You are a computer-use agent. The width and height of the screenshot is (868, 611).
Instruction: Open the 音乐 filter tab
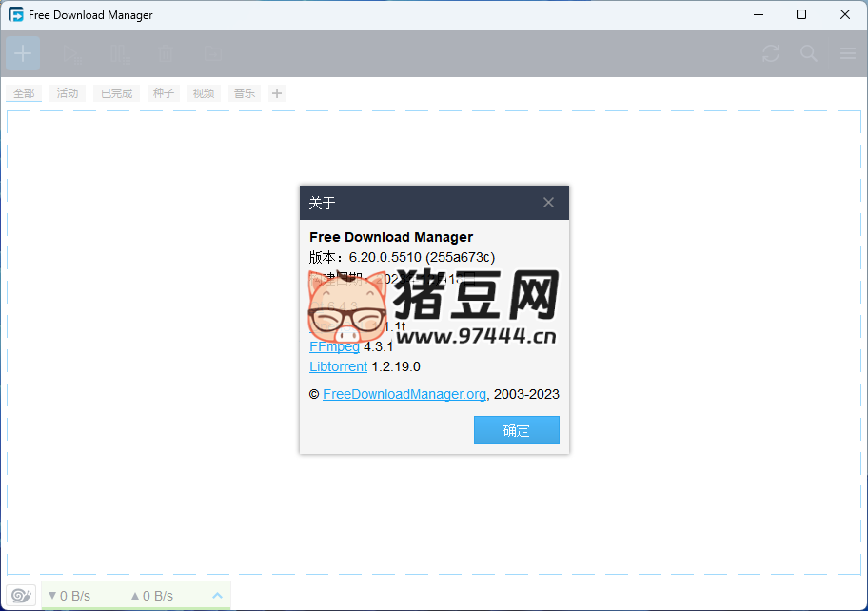[x=245, y=93]
